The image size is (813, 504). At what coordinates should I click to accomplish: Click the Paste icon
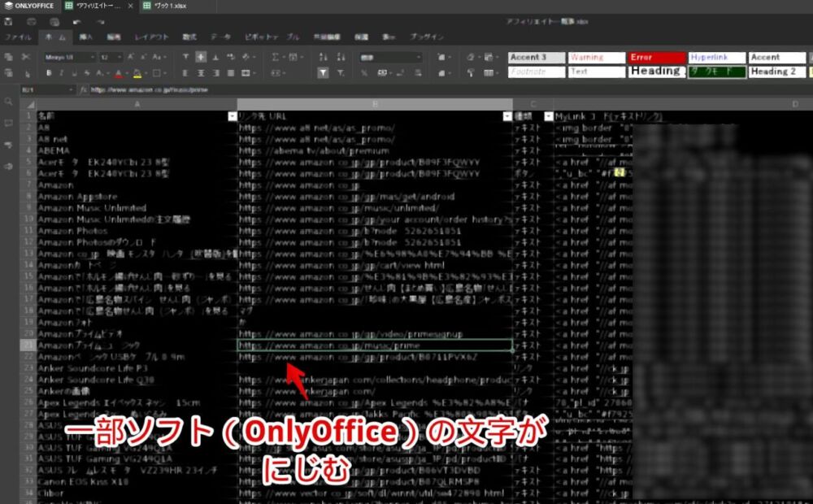pyautogui.click(x=8, y=73)
